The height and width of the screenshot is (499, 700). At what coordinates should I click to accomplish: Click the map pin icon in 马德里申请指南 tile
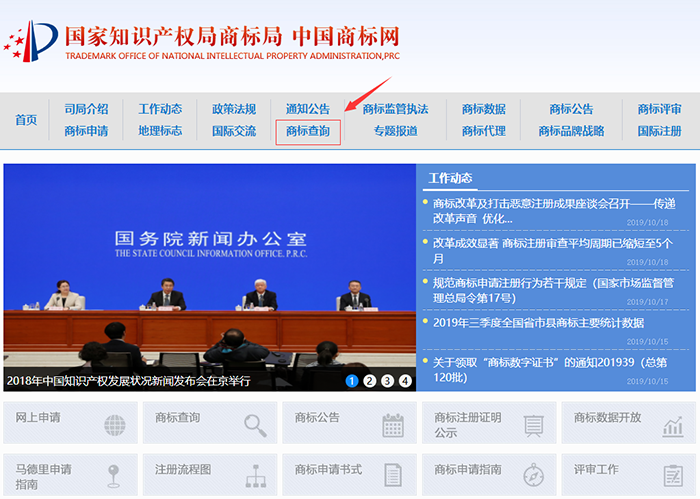[115, 476]
